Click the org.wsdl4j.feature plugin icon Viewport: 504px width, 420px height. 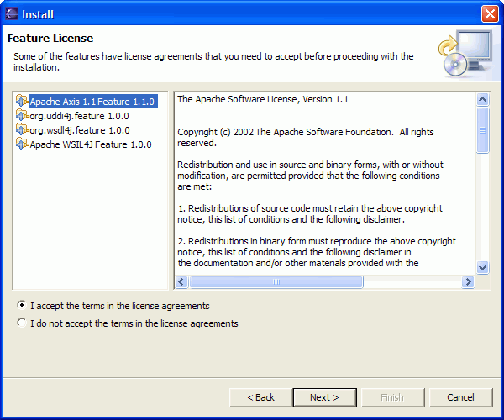pos(22,130)
